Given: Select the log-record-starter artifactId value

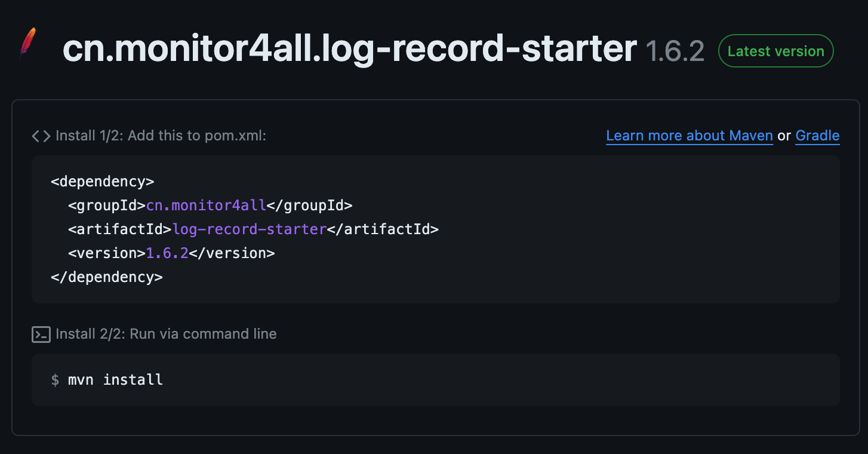Looking at the screenshot, I should point(250,229).
